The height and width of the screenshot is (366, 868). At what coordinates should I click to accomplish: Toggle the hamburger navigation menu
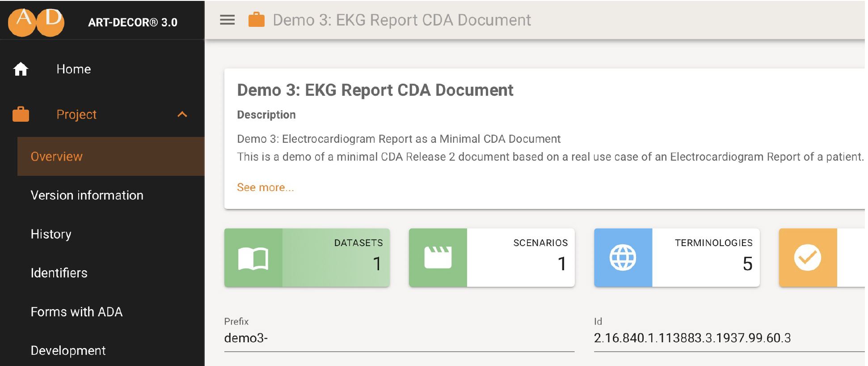click(227, 20)
